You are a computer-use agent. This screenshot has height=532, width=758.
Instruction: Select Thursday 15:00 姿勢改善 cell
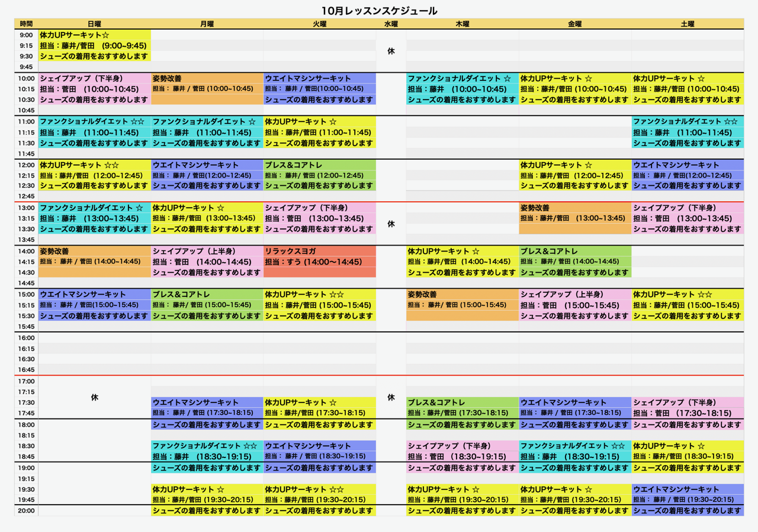[x=462, y=294]
